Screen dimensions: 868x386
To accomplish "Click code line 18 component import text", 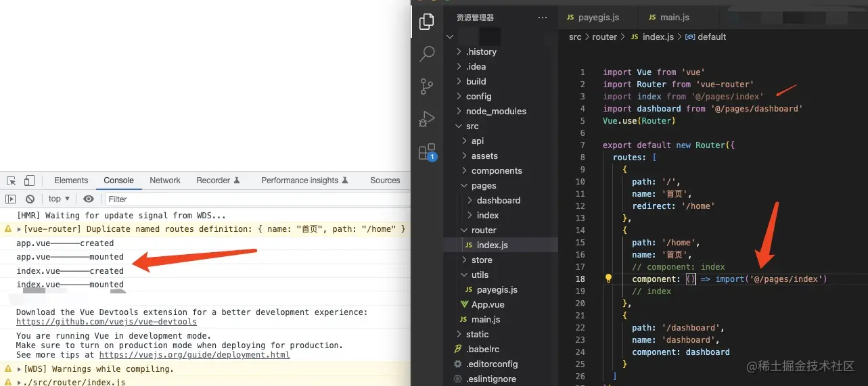I will (x=729, y=279).
